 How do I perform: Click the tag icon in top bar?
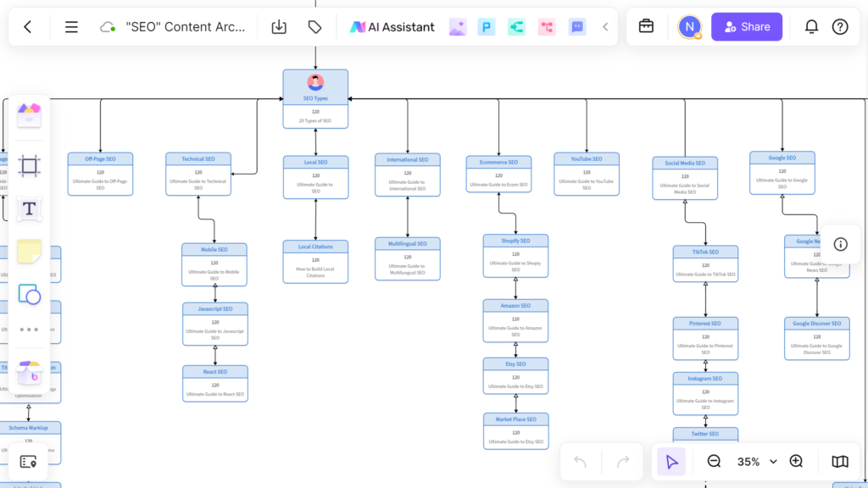314,27
